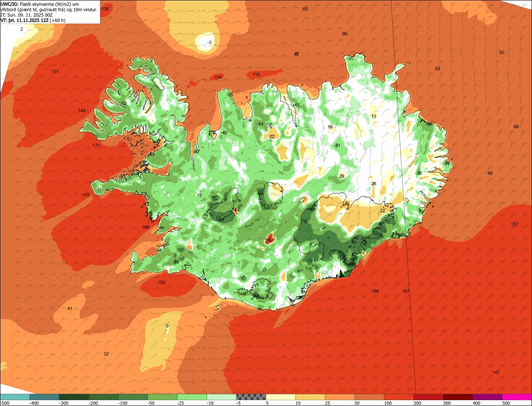This screenshot has height=406, width=532.
Task: Click the legend swatch between -300 and -200
Action: click(x=74, y=397)
